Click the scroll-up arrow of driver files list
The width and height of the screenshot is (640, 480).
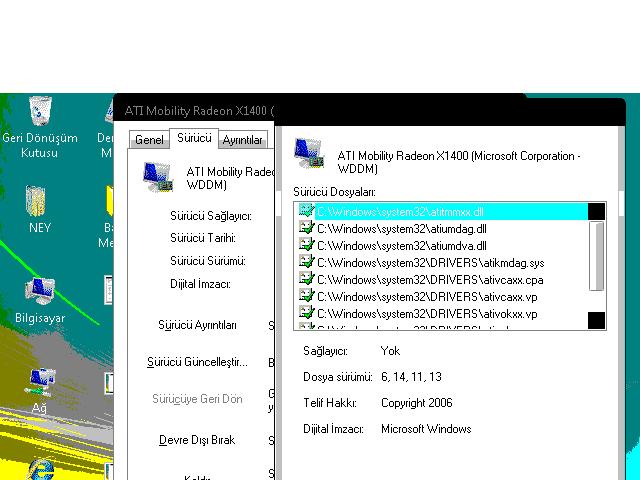tap(596, 211)
